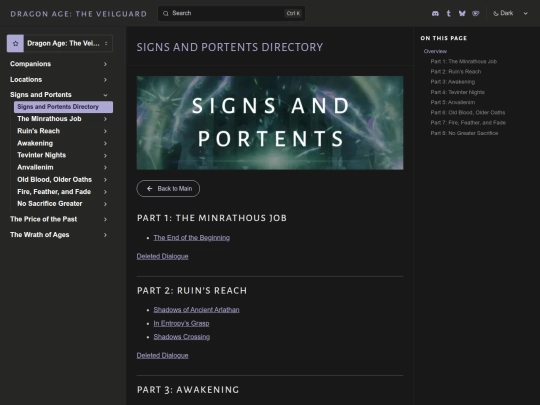This screenshot has height=405, width=540.
Task: Open The Minrathous Job sidebar entry
Action: (49, 119)
